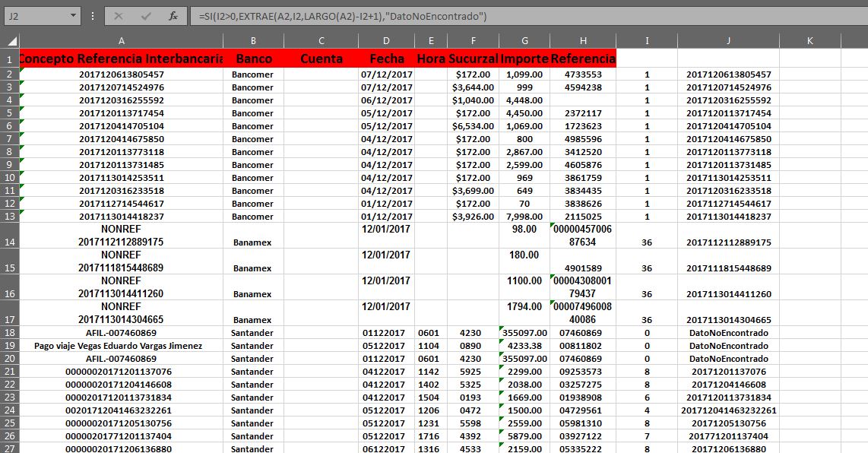Screen dimensions: 868x453
Task: Select column E header
Action: [431, 40]
